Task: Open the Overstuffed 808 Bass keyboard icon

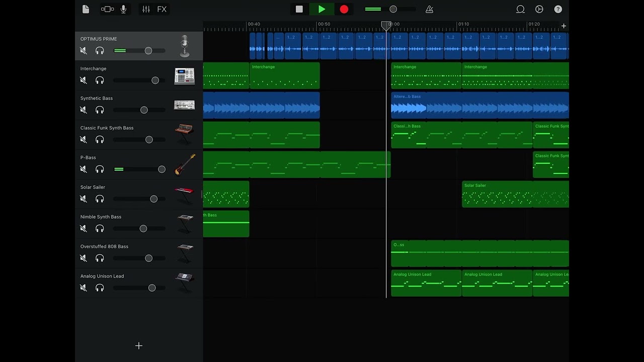Action: pyautogui.click(x=185, y=253)
